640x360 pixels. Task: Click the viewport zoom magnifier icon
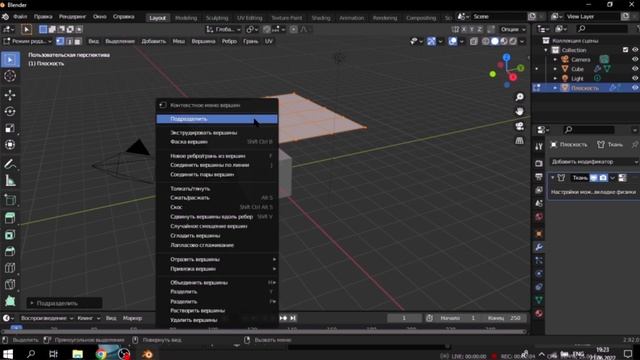click(519, 97)
